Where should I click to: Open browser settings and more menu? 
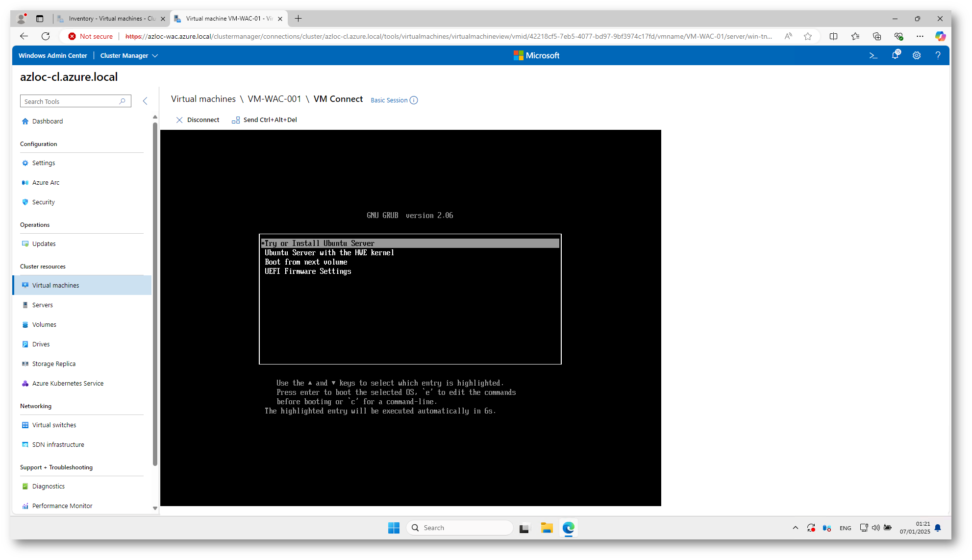click(x=920, y=36)
